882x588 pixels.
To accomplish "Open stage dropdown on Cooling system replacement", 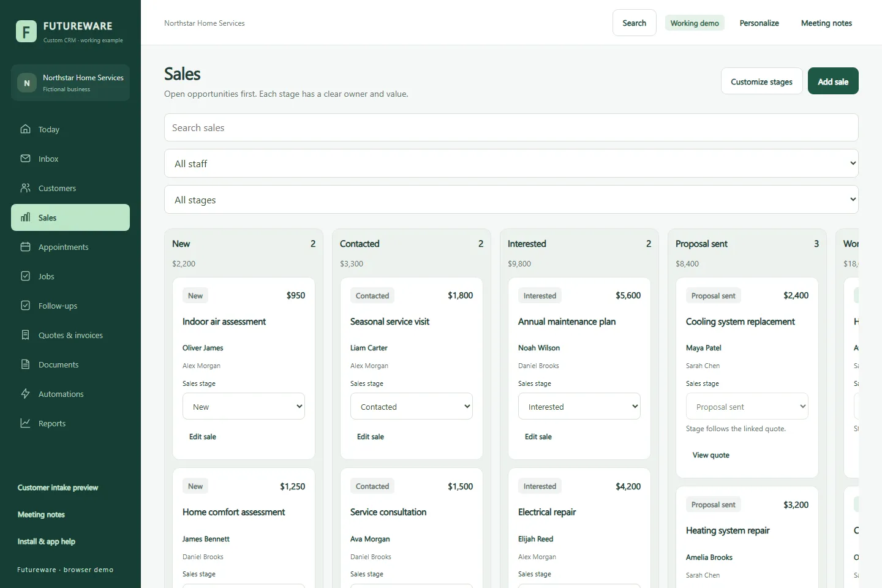I will [x=747, y=406].
